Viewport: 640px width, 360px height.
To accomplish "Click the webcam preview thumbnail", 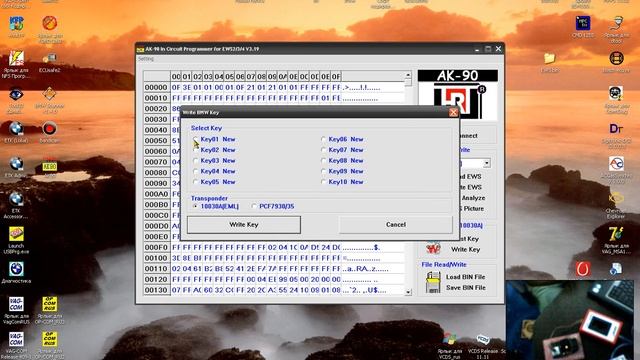I will [x=569, y=320].
